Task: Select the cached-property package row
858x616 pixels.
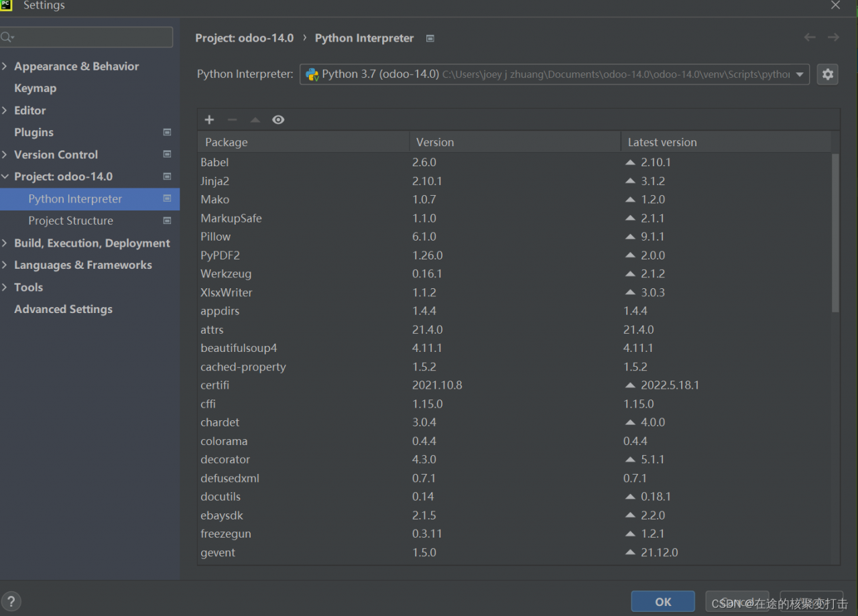Action: 515,367
